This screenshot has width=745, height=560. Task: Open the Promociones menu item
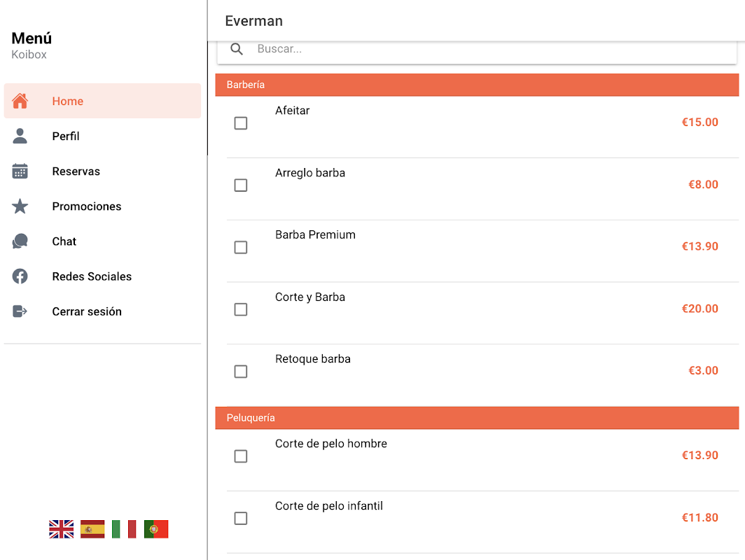(87, 206)
